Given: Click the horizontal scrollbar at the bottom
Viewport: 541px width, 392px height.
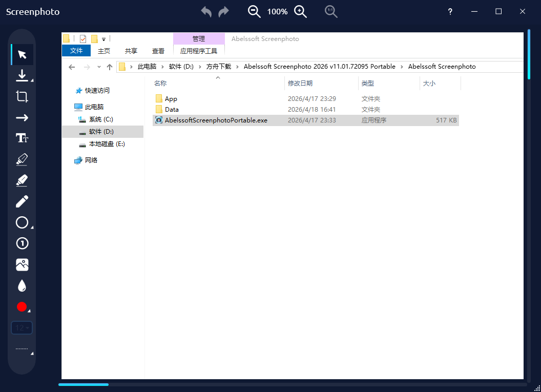Looking at the screenshot, I should point(84,384).
